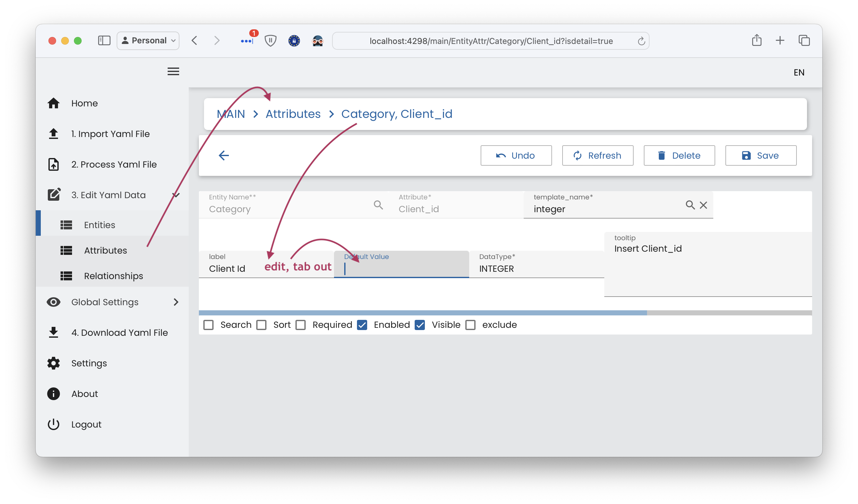Click the browser back chevron
The width and height of the screenshot is (858, 504).
194,41
